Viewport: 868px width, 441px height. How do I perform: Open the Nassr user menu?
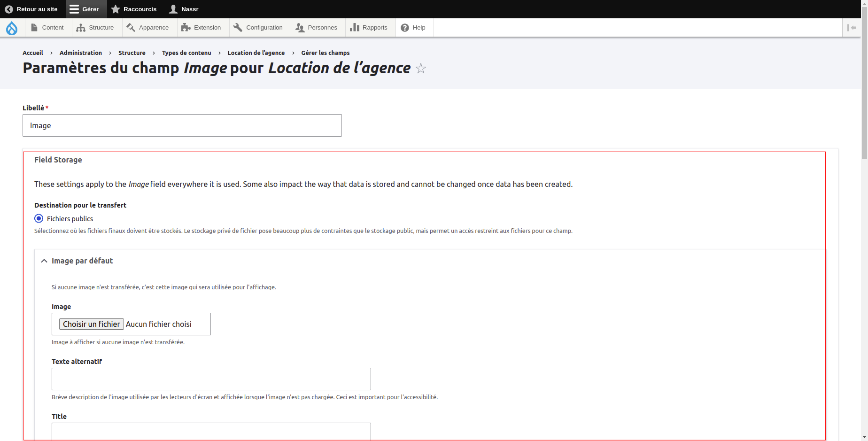[184, 9]
